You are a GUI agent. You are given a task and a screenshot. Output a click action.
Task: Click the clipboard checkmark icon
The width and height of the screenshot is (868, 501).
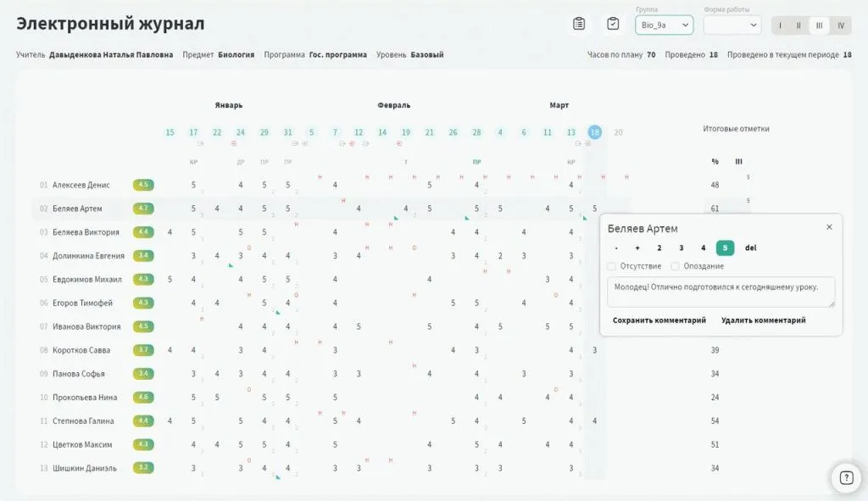(612, 24)
